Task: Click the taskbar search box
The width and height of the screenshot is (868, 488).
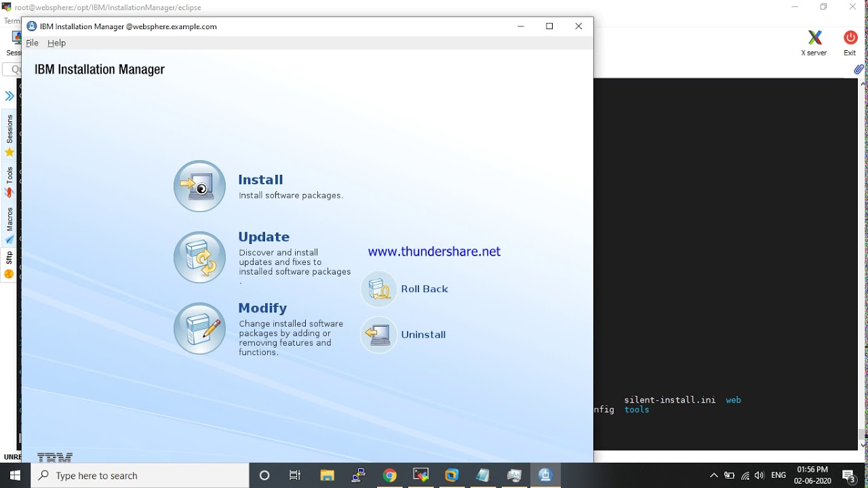Action: [140, 475]
